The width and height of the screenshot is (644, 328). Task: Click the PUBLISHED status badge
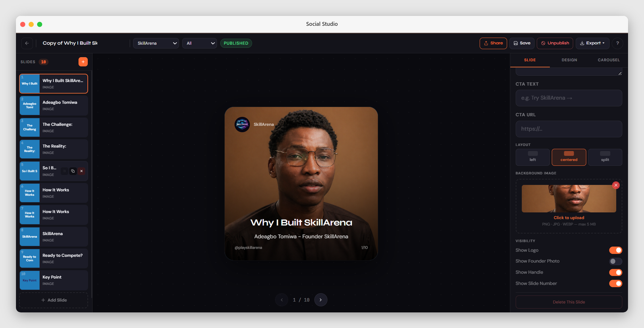tap(236, 43)
